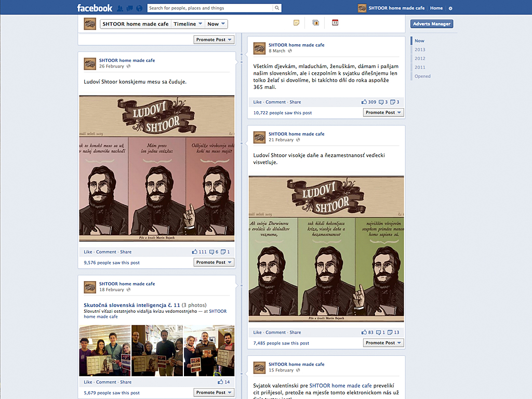Open Adverts Manager button
Viewport: 532px width, 399px height.
tap(432, 24)
